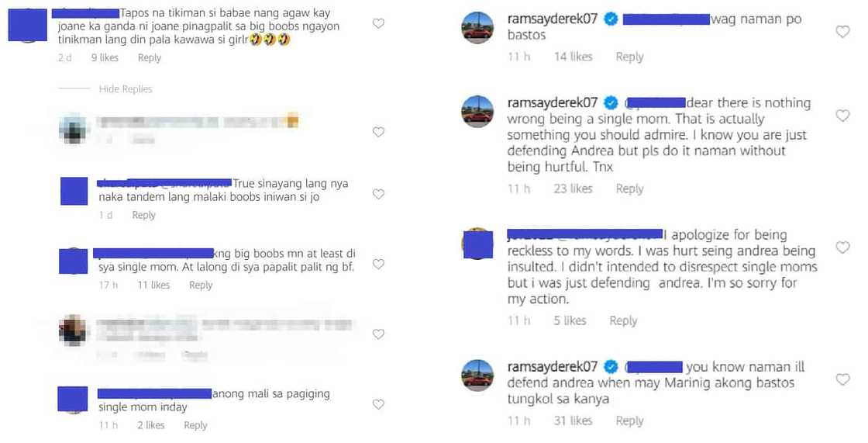868x443 pixels.
Task: Like the 'anong mali sa pagiging' comment
Action: tap(378, 404)
